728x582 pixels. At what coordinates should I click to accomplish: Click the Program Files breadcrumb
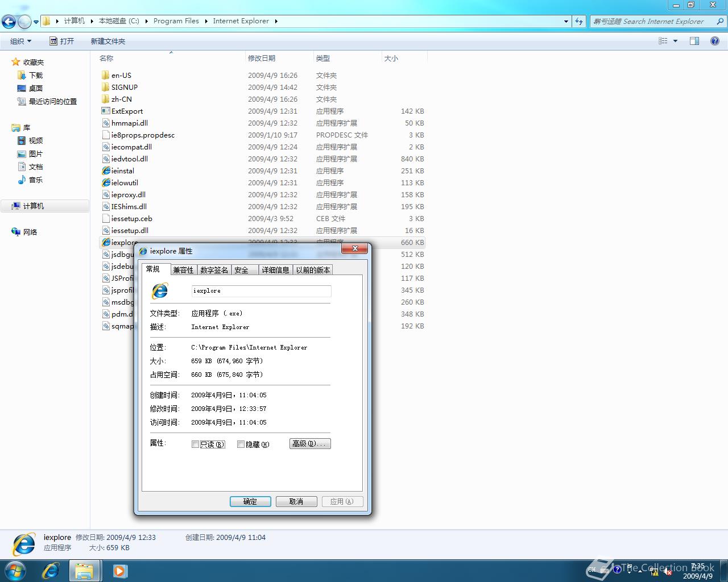(x=176, y=21)
